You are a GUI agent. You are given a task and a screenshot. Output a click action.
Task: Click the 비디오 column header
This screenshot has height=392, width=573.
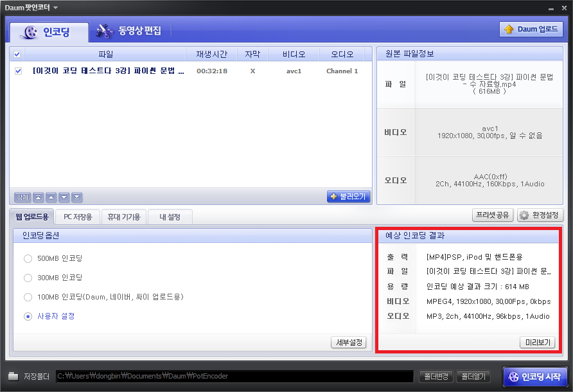coord(294,54)
